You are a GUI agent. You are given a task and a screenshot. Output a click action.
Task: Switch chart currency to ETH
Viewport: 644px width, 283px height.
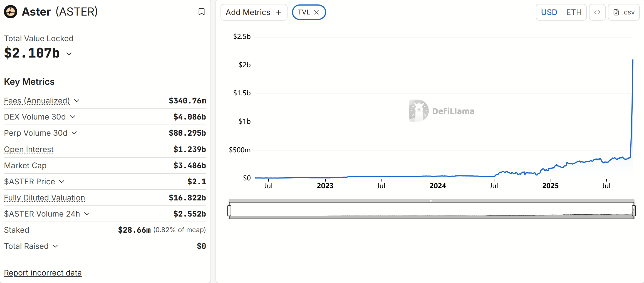(x=574, y=12)
